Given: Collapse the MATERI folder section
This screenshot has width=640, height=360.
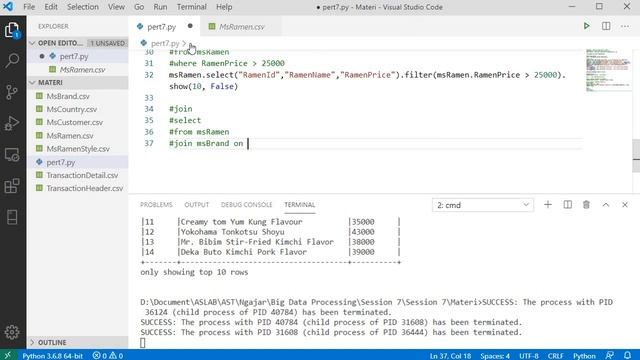Looking at the screenshot, I should (78, 82).
